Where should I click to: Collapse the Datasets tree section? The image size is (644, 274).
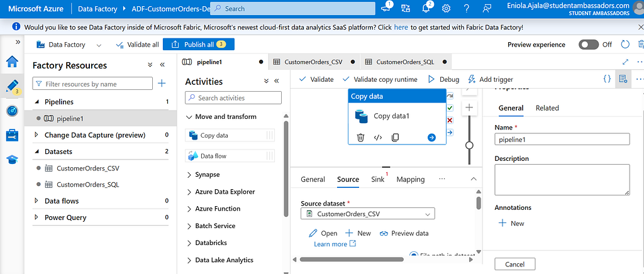36,151
